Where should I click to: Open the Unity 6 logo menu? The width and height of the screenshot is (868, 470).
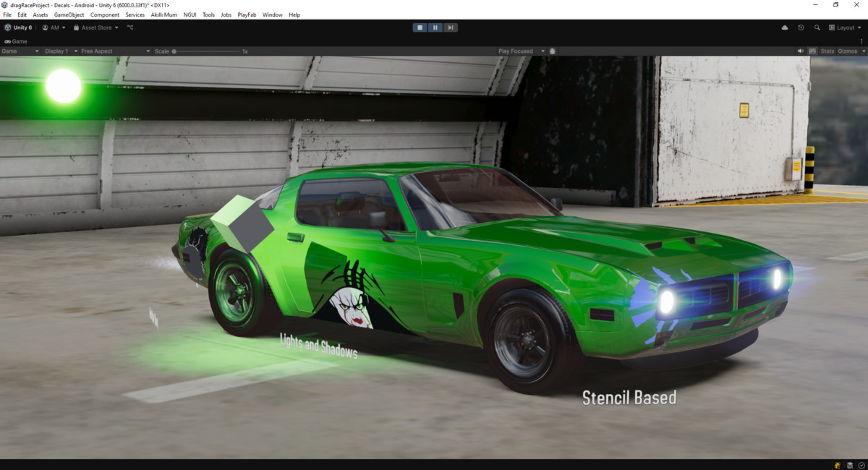click(18, 27)
